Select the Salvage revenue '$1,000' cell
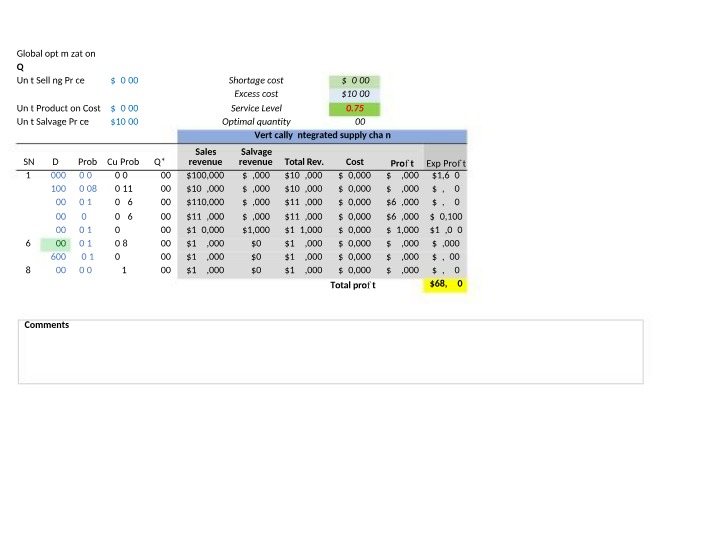The height and width of the screenshot is (552, 714). click(256, 230)
